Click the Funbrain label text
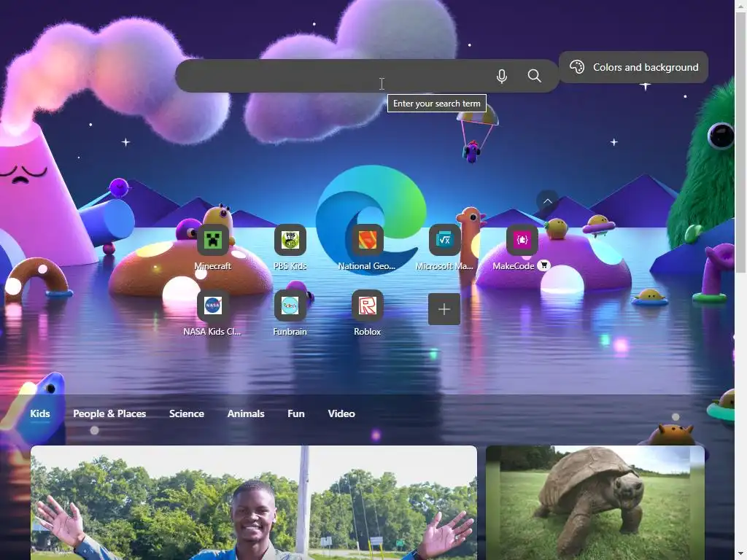This screenshot has height=560, width=747. coord(290,332)
